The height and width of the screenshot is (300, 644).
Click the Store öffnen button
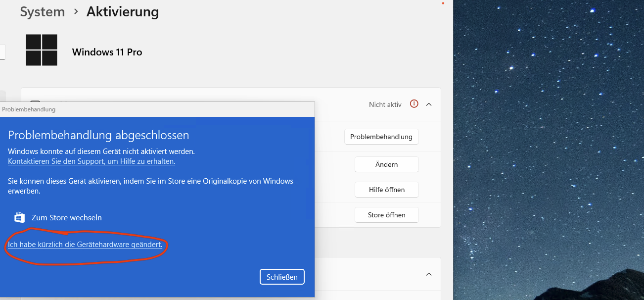(386, 215)
